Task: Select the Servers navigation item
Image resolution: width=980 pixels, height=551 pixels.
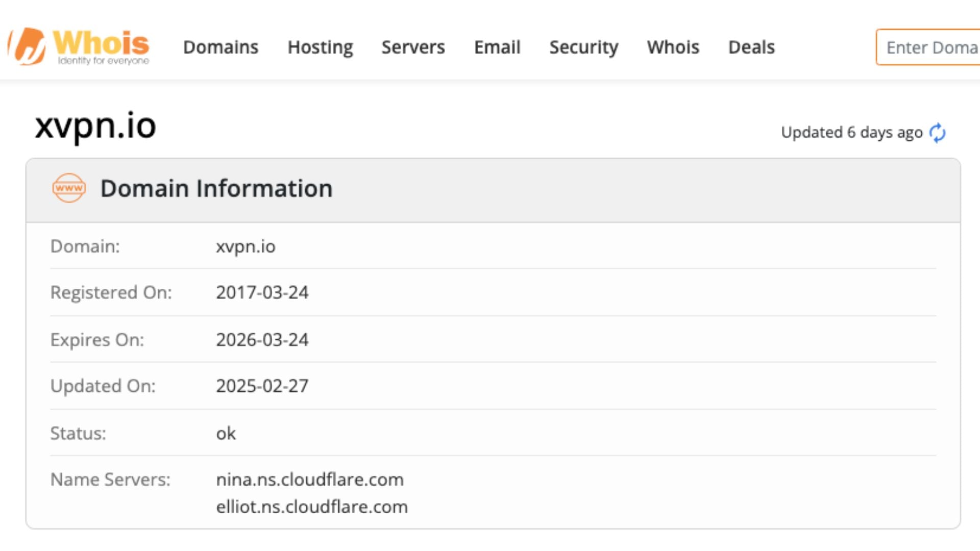Action: 412,47
